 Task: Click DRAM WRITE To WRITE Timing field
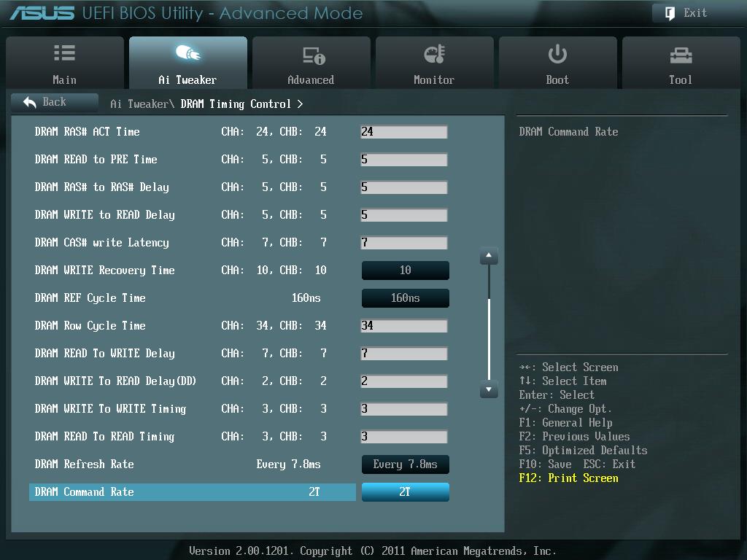404,408
